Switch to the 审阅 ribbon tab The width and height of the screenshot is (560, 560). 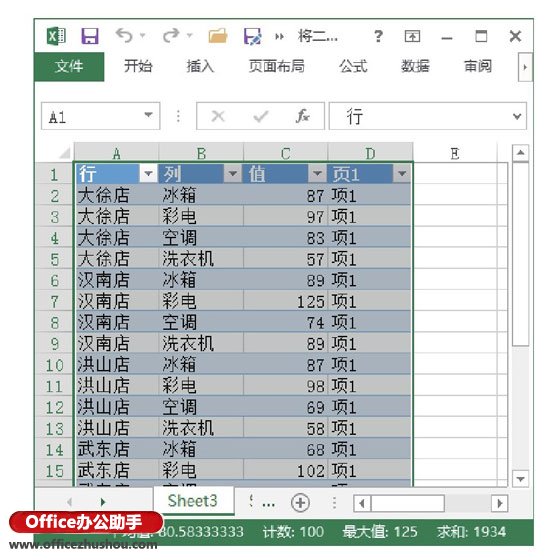pos(478,66)
